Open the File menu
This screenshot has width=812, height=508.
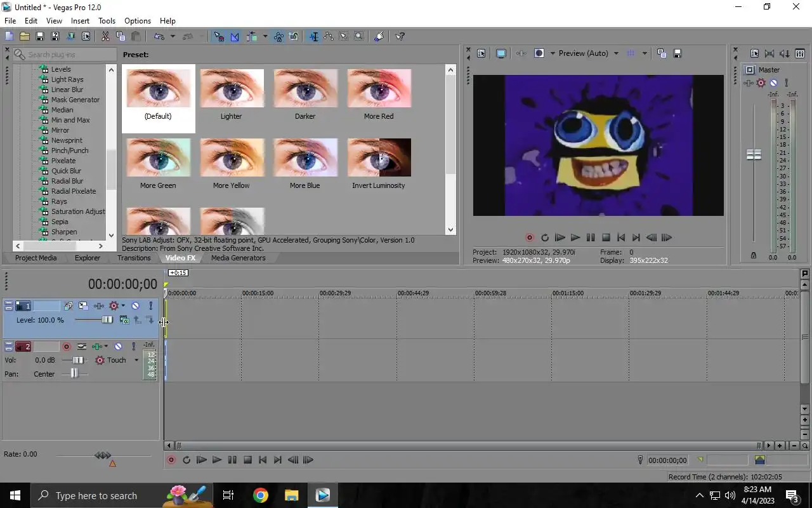(x=10, y=21)
